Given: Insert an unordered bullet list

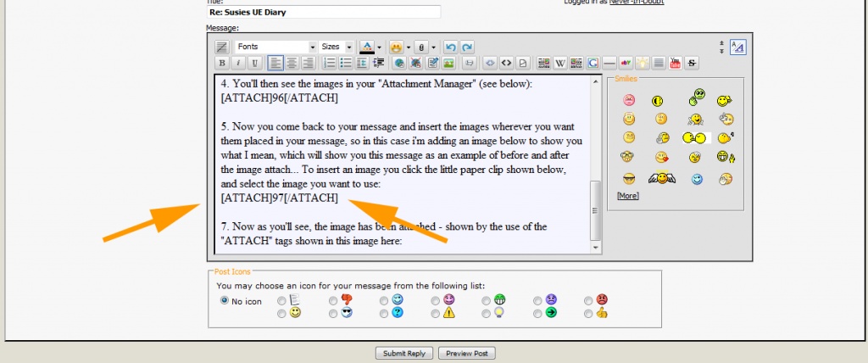Looking at the screenshot, I should tap(346, 63).
